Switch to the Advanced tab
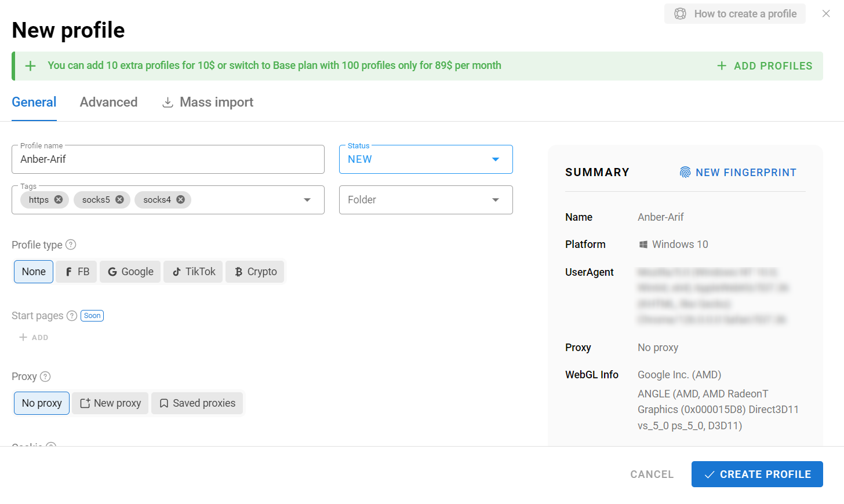The height and width of the screenshot is (504, 844). tap(108, 102)
